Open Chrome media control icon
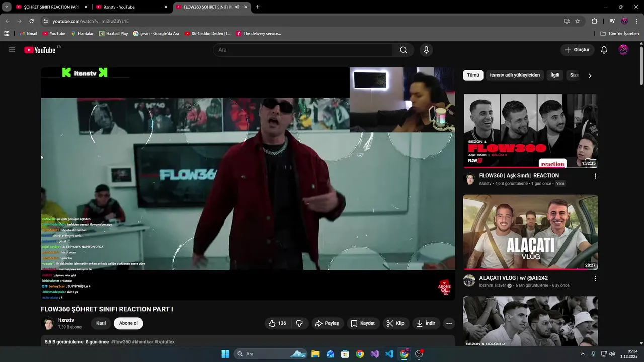 point(612,21)
